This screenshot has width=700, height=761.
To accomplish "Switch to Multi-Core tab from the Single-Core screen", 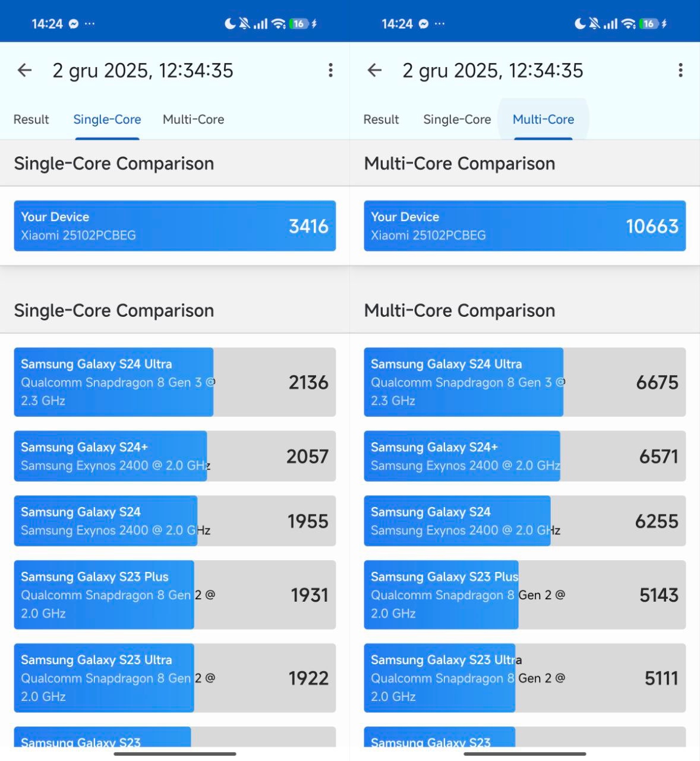I will pyautogui.click(x=193, y=120).
